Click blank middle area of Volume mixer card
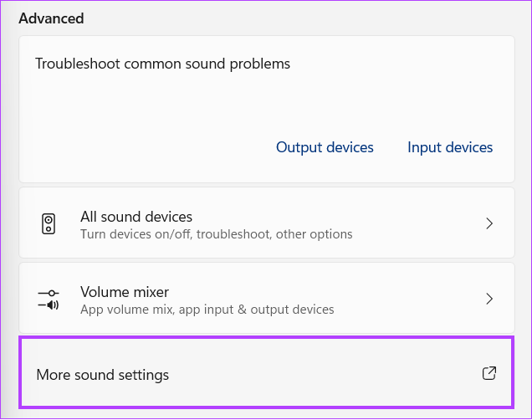The height and width of the screenshot is (420, 532). coord(407,298)
